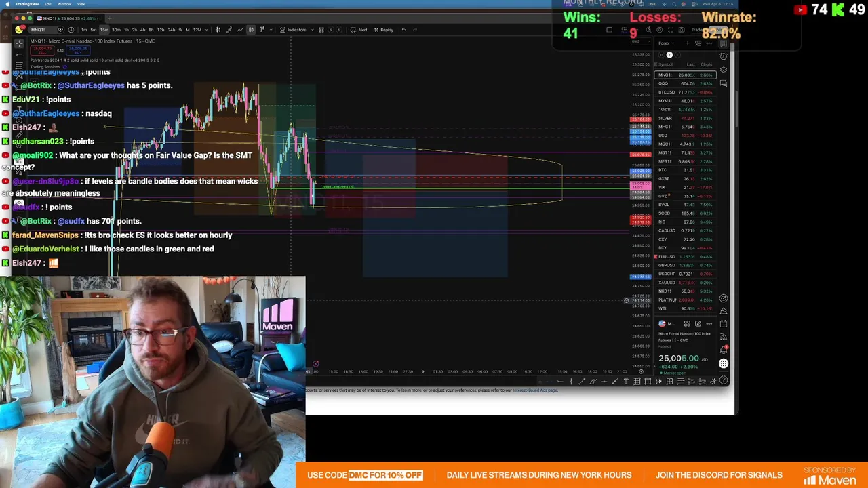The height and width of the screenshot is (488, 868).
Task: Click the blue BUY price button
Action: tap(78, 51)
